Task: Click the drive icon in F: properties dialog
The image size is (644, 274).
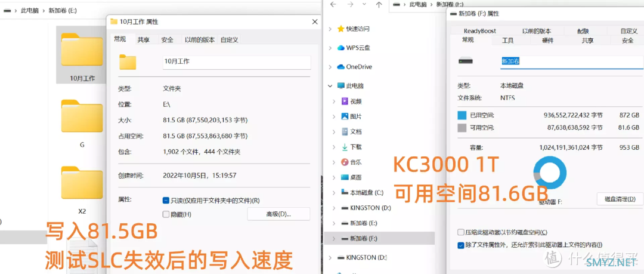Action: click(466, 61)
